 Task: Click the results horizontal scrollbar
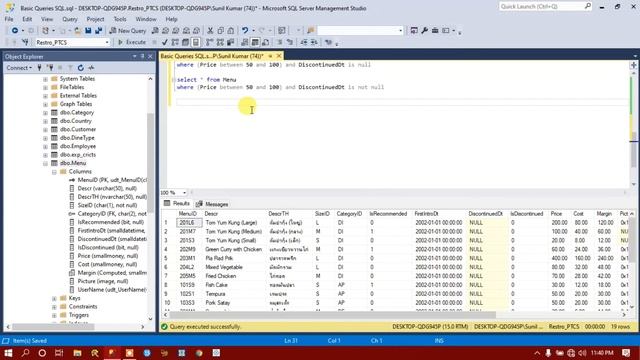(x=333, y=315)
